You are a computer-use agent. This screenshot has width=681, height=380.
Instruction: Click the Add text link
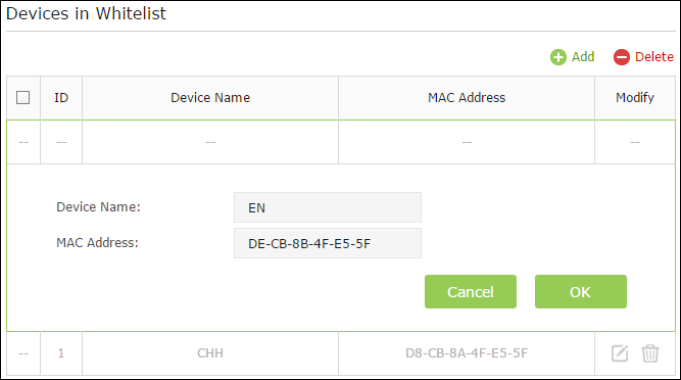[583, 57]
